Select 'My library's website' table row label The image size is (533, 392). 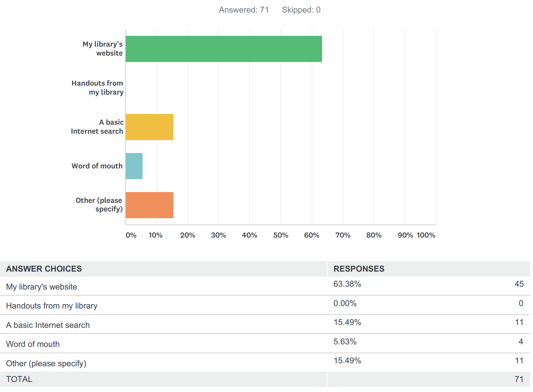point(42,287)
